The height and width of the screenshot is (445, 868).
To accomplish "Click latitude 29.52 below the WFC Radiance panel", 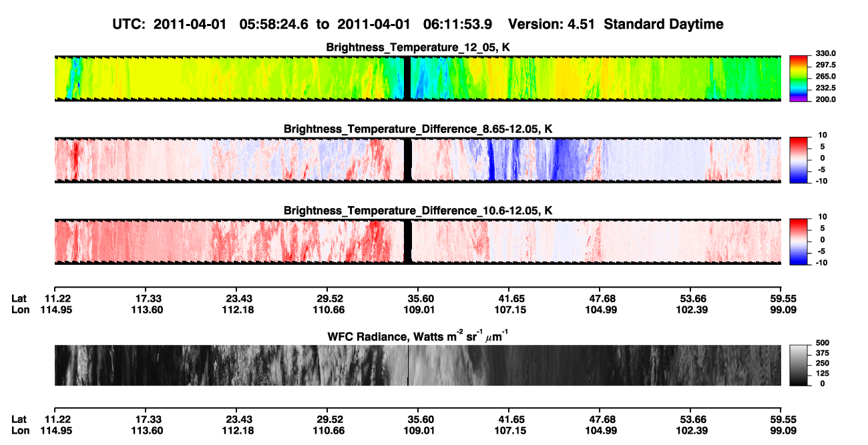I will tap(329, 420).
